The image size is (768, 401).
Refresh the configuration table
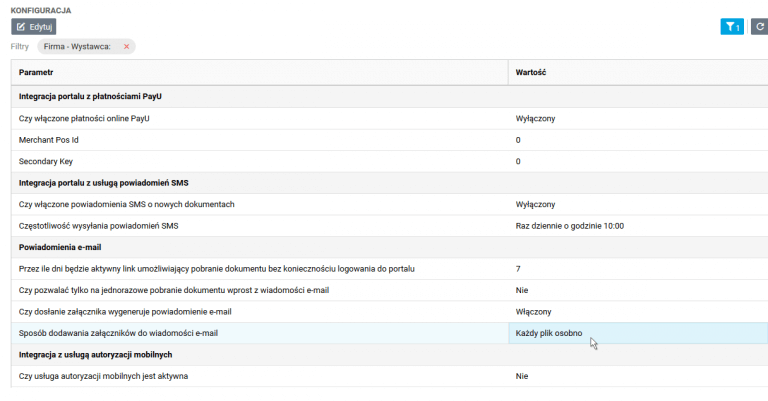pos(758,27)
